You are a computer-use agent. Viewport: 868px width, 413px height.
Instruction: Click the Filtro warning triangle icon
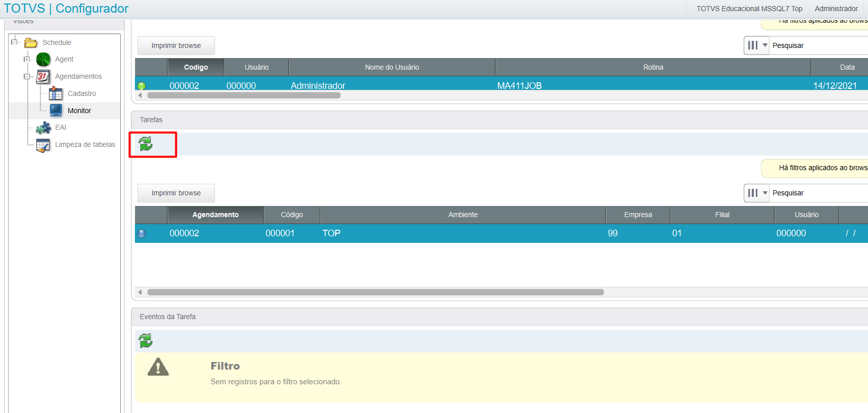coord(158,367)
